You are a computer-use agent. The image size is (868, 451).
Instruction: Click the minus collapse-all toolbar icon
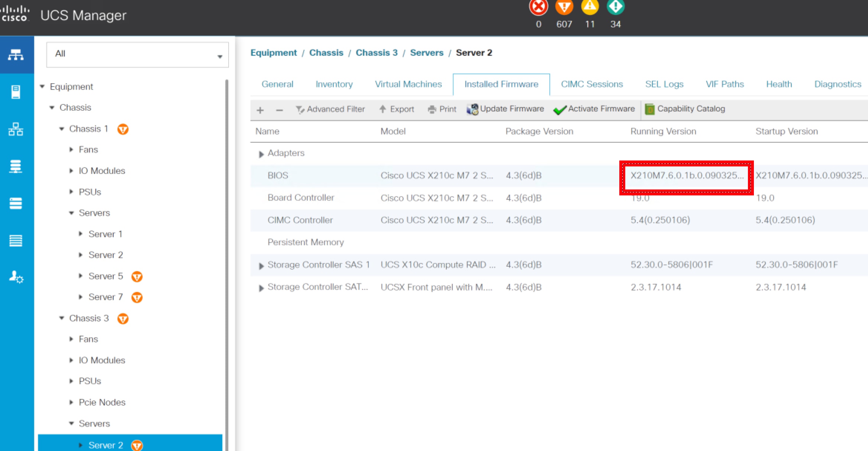[280, 110]
